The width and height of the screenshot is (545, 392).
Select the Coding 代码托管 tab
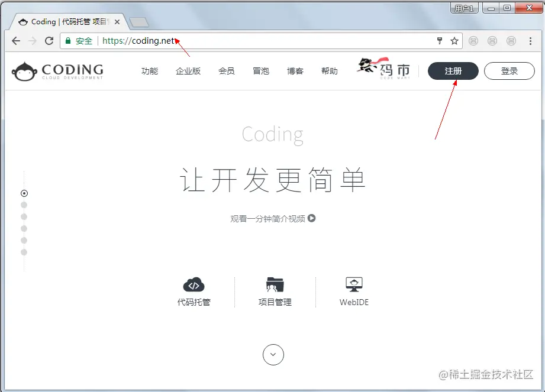69,22
